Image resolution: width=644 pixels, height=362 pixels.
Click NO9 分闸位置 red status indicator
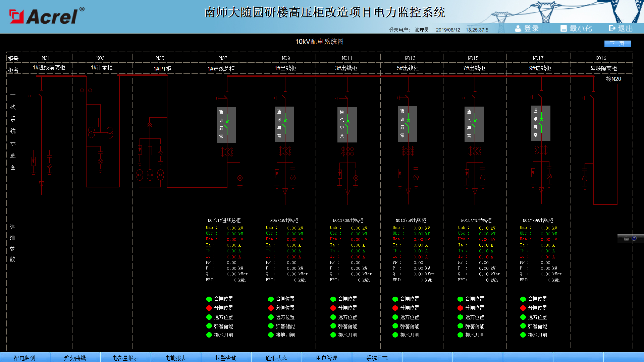(x=271, y=308)
